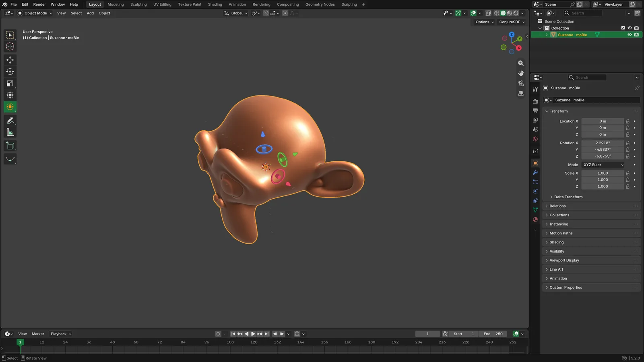Toggle lock on Scale Z
This screenshot has width=644, height=362.
[627, 186]
